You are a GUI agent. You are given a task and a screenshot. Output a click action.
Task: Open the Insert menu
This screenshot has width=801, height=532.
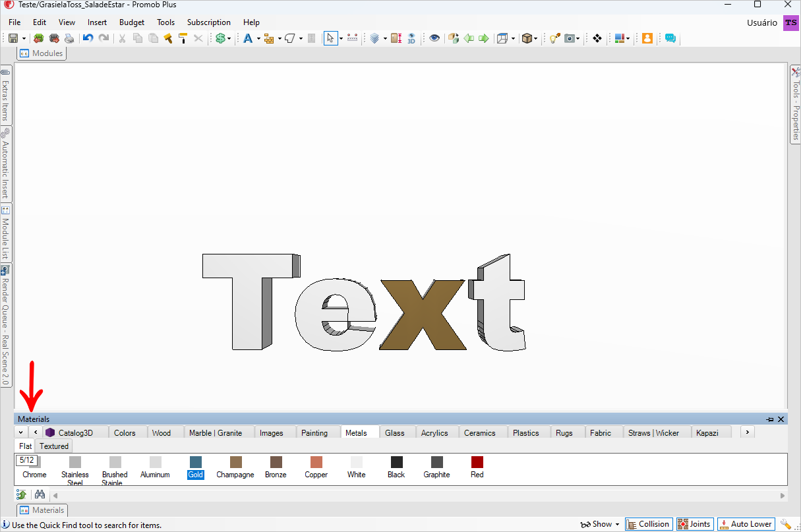(97, 22)
